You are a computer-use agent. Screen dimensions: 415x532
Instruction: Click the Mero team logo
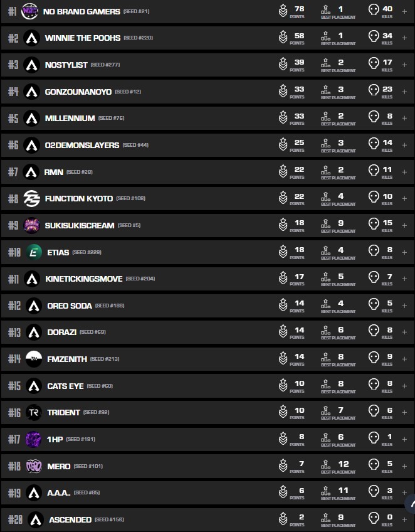34,466
